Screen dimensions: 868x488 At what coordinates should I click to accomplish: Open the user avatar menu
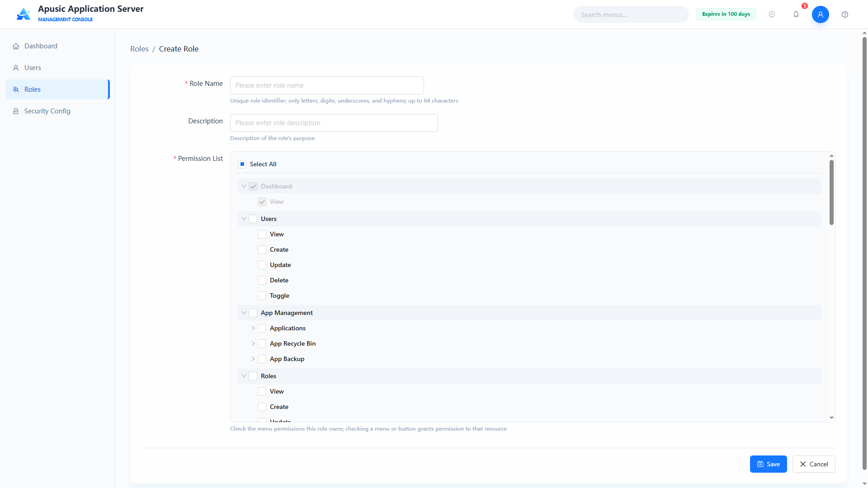point(821,14)
